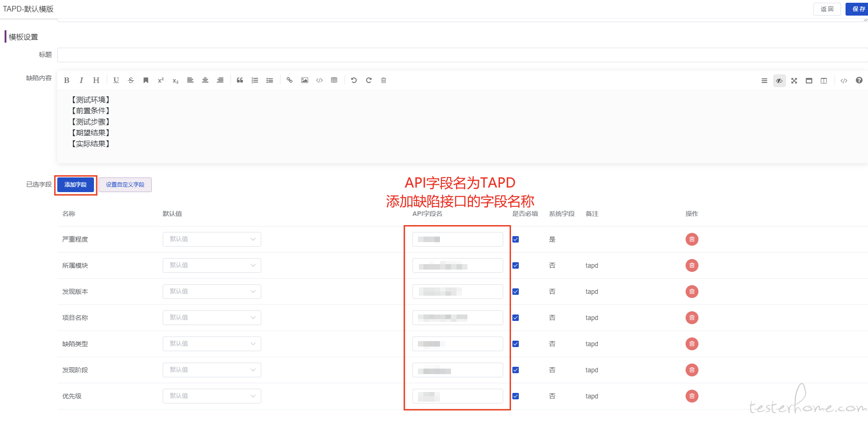868x425 pixels.
Task: Switch to split two-column edit mode
Action: pos(824,81)
